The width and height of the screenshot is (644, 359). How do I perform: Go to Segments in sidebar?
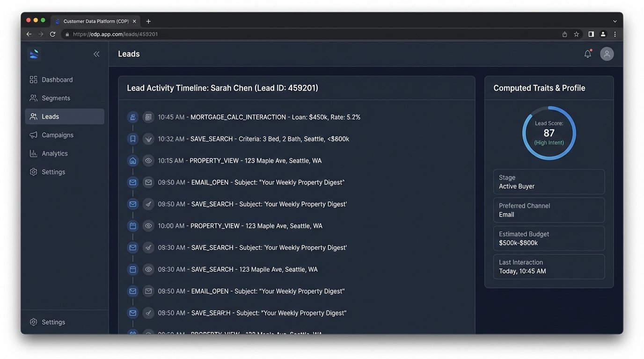56,98
